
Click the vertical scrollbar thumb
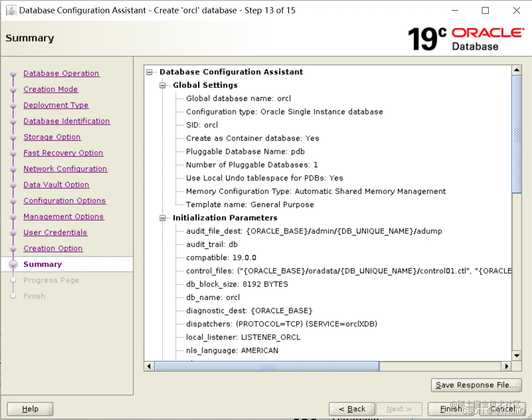[x=517, y=134]
